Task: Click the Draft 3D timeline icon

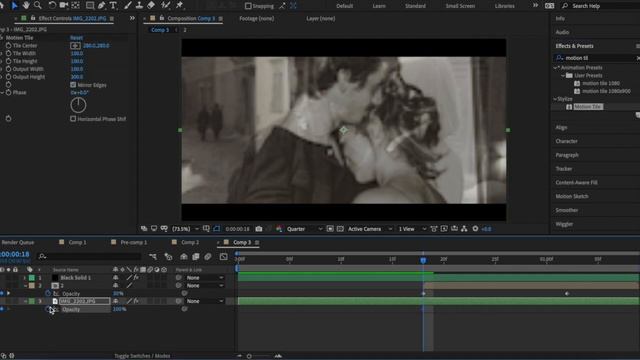Action: pos(168,257)
